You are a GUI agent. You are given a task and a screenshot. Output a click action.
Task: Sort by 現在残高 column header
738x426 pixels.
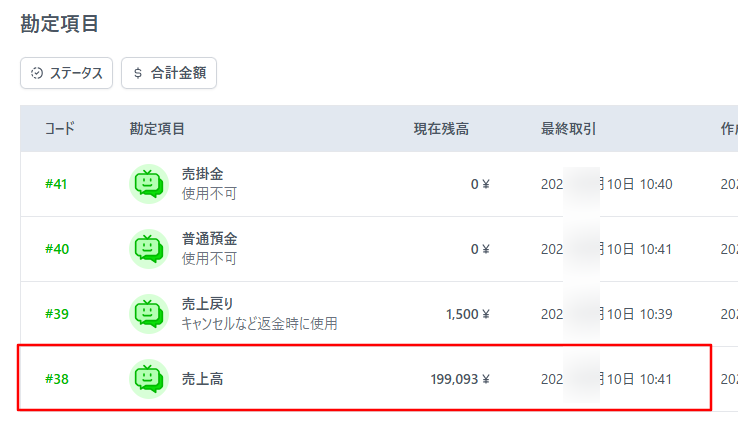(441, 129)
